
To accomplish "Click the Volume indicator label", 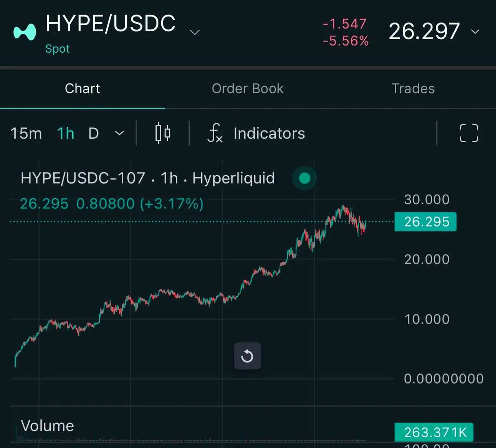I will pos(47,426).
